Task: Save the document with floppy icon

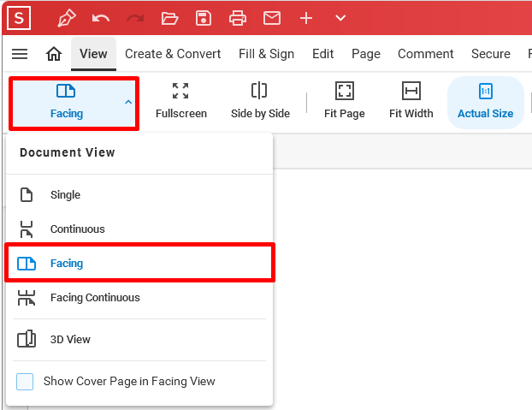Action: pyautogui.click(x=204, y=18)
